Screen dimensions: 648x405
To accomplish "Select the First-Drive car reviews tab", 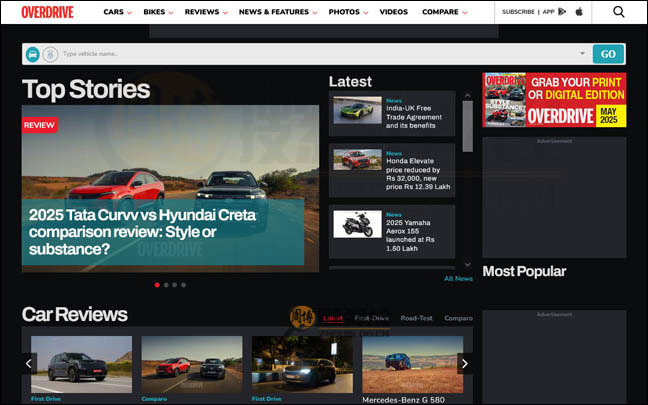I will pyautogui.click(x=372, y=318).
